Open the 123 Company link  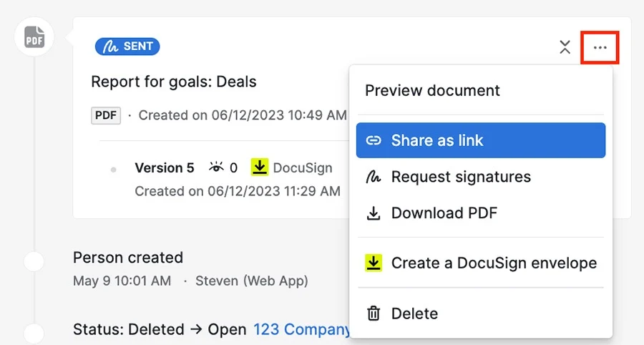(302, 329)
